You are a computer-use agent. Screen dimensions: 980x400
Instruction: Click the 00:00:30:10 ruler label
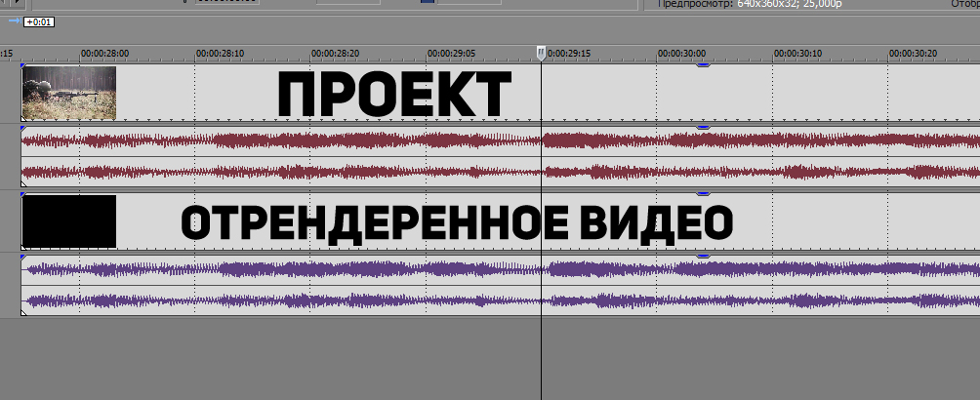click(798, 54)
